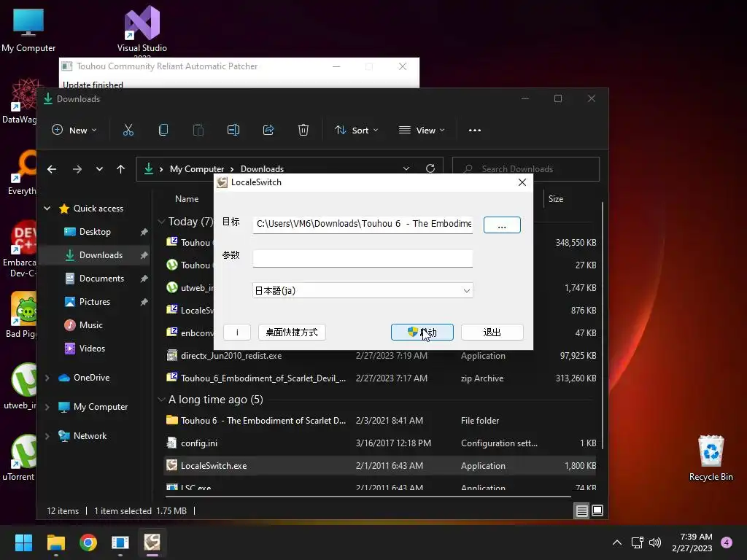Open the taskbar clock showing 7:39 AM
This screenshot has height=560, width=747.
(692, 542)
